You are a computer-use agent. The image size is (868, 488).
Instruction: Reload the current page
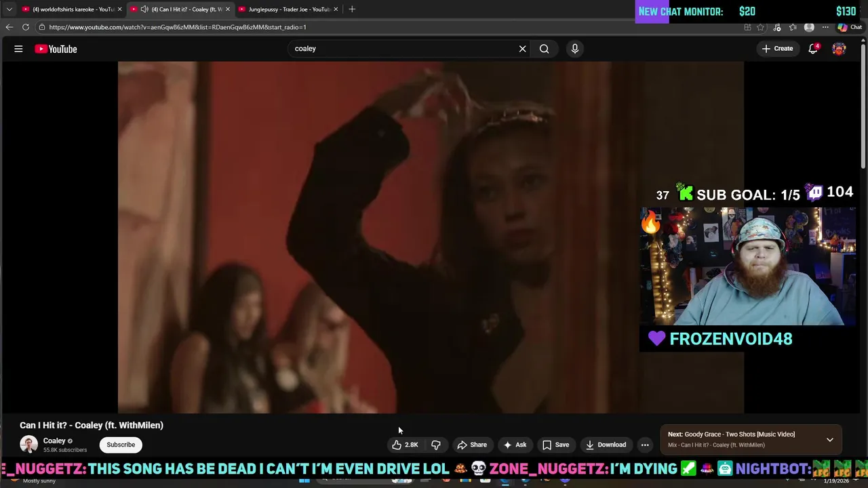(26, 27)
